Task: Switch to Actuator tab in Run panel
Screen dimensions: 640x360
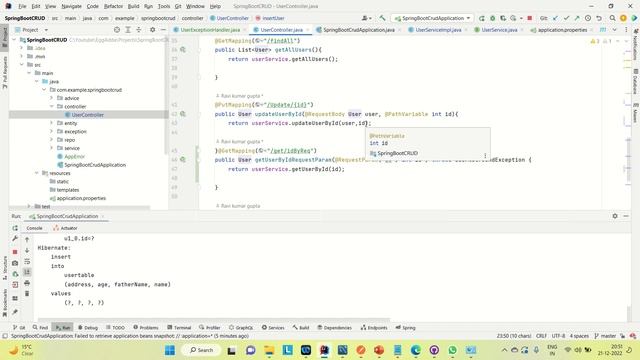Action: [x=65, y=228]
